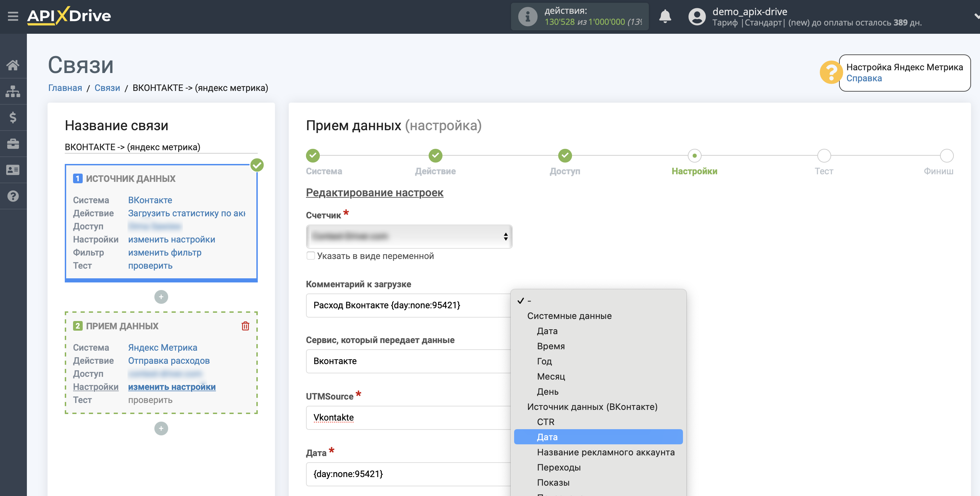Edit the connection name field

click(161, 147)
